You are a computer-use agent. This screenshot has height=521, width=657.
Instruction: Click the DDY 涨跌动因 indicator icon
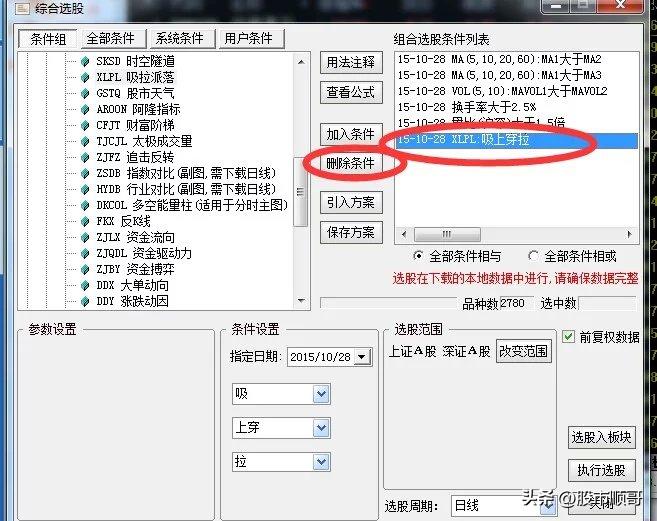tap(85, 301)
